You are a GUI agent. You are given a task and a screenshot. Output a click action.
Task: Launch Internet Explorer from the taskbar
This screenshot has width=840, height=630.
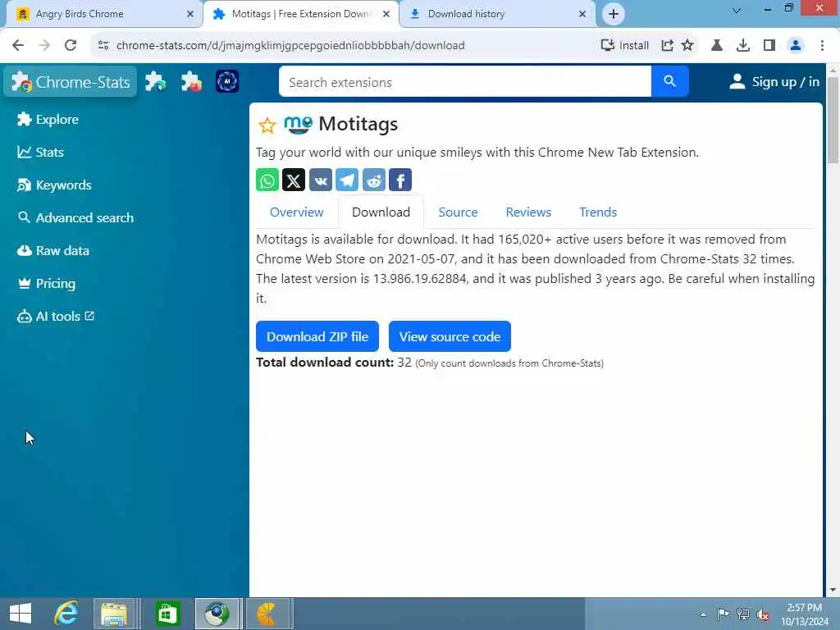[66, 614]
